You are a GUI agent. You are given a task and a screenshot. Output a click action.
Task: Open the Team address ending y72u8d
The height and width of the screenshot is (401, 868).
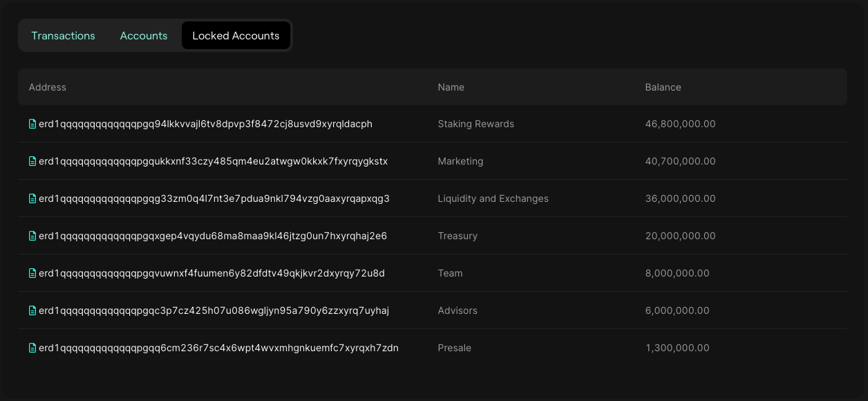(x=212, y=273)
